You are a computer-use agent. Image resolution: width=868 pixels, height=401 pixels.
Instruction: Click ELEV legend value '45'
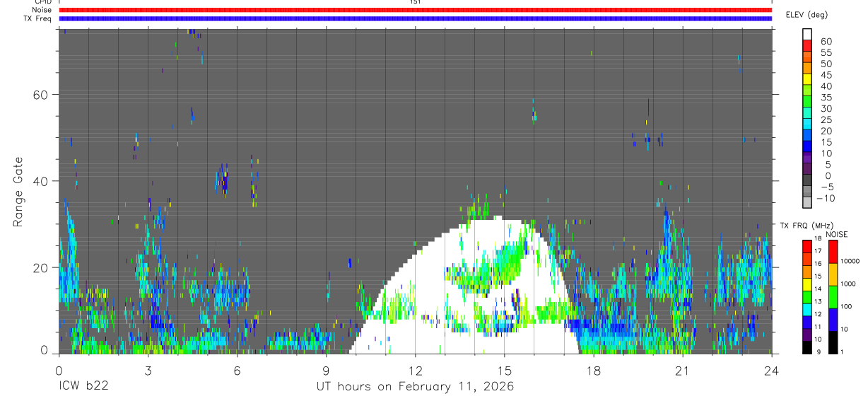coord(826,76)
